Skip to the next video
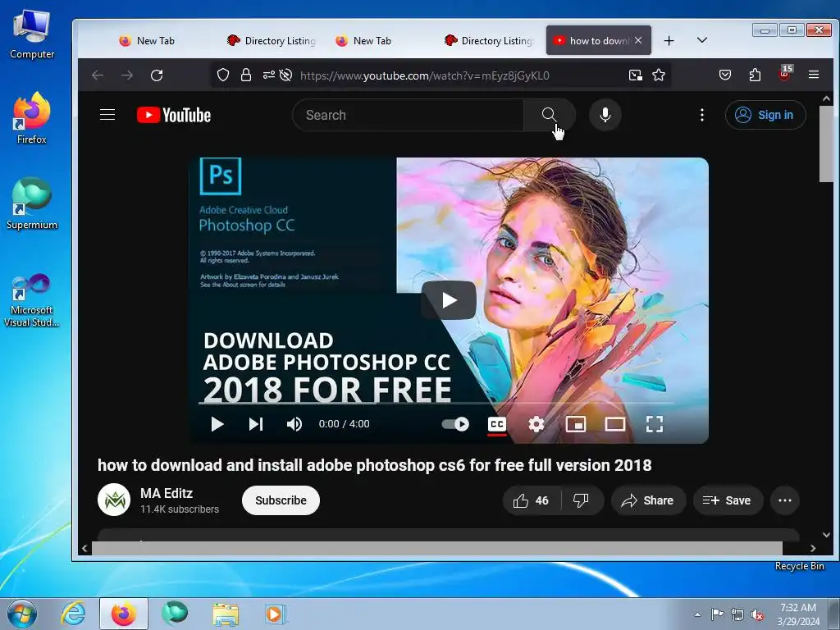Image resolution: width=840 pixels, height=630 pixels. click(256, 424)
